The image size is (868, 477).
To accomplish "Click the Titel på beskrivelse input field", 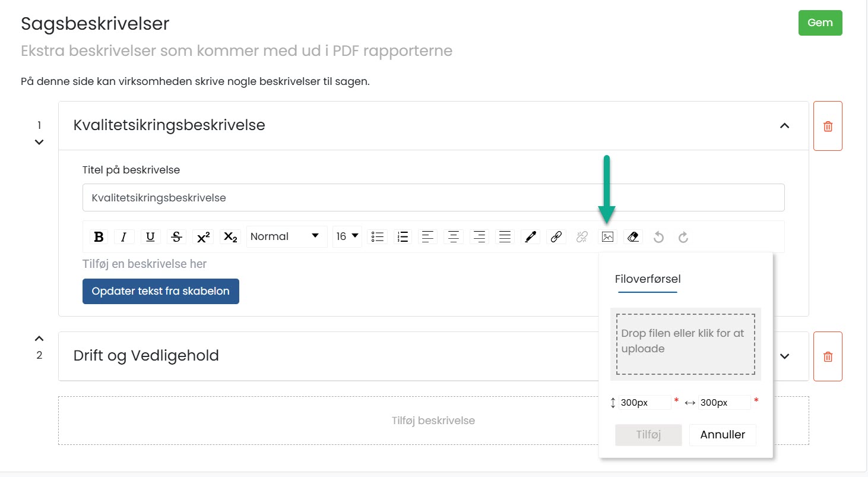I will tap(433, 198).
